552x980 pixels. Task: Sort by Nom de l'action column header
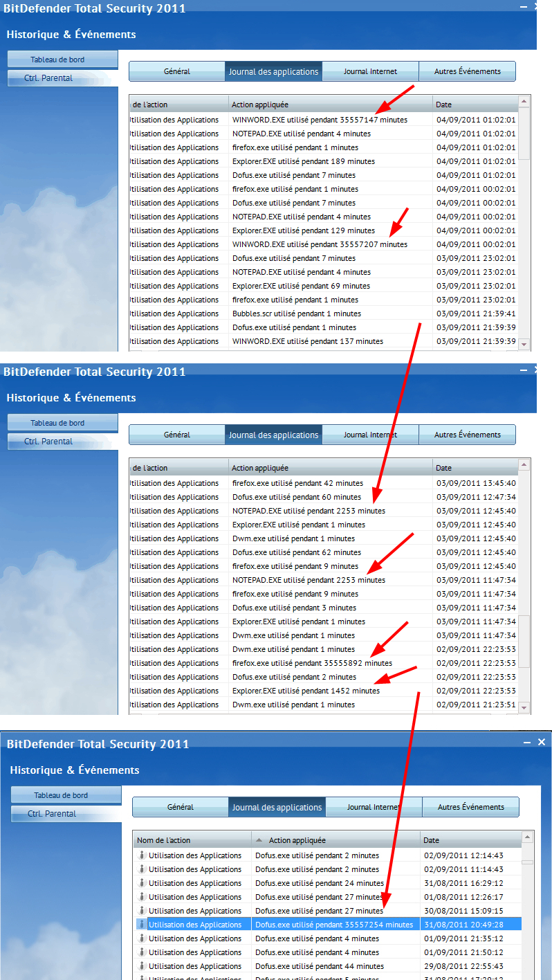(192, 840)
